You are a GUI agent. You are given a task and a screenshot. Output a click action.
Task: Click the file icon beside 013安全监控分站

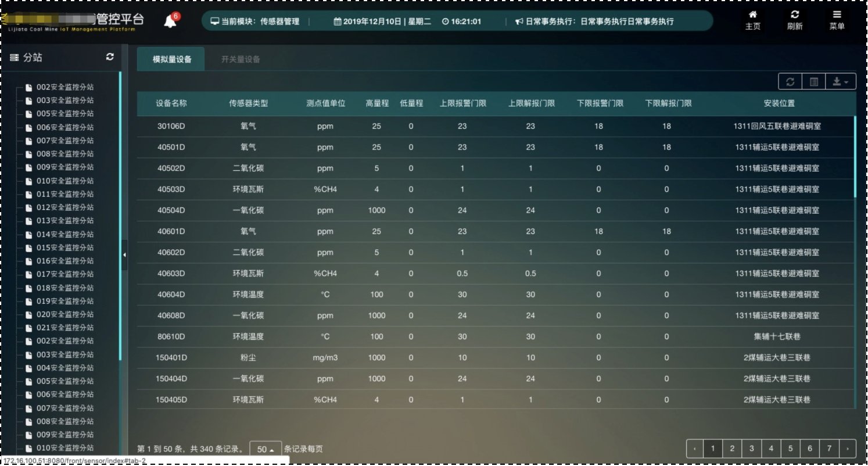(x=28, y=221)
